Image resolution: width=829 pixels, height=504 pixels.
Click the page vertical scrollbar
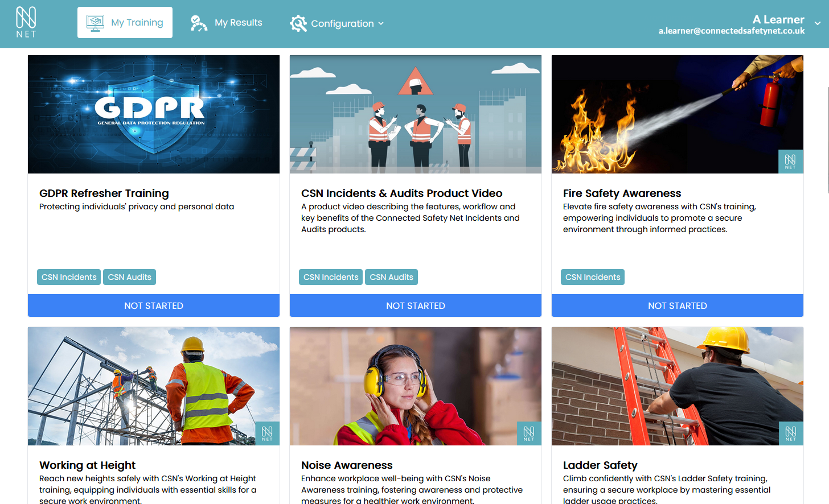click(x=828, y=139)
